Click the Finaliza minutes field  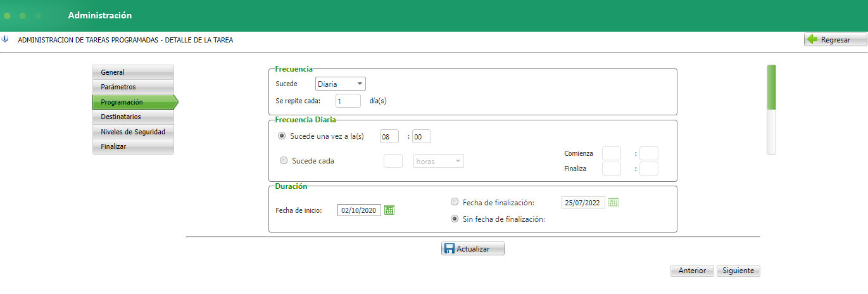(x=649, y=169)
